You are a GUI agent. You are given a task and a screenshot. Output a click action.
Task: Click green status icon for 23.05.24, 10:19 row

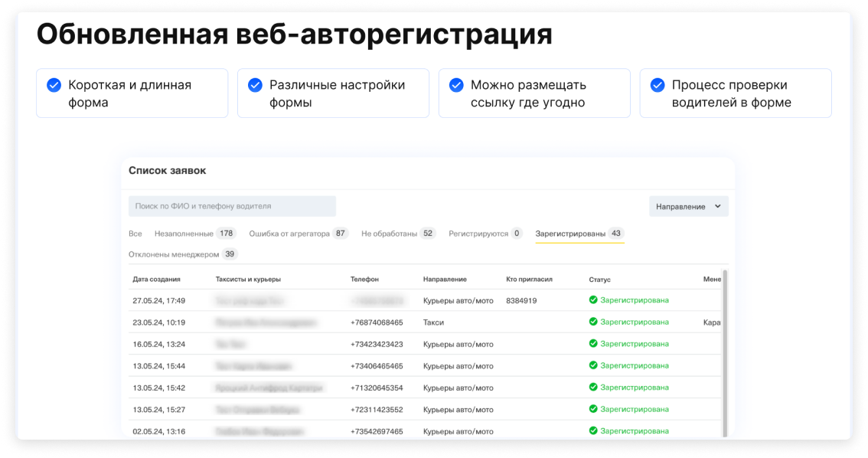tap(593, 322)
